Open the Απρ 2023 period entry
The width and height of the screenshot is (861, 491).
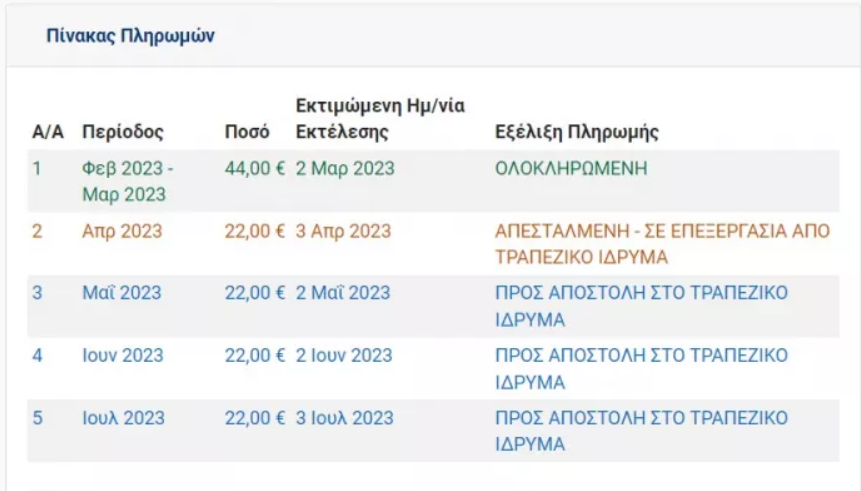pos(122,231)
